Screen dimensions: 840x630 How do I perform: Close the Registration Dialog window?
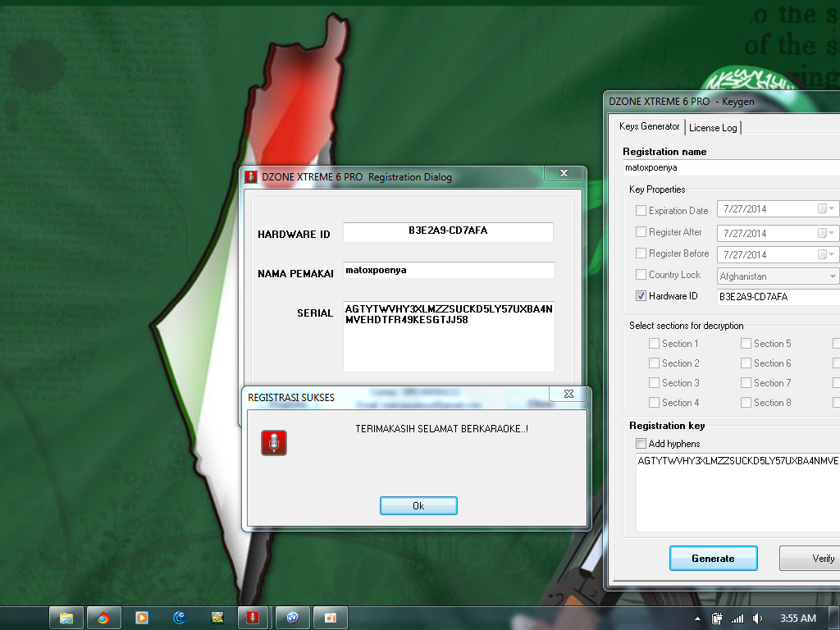(x=564, y=173)
